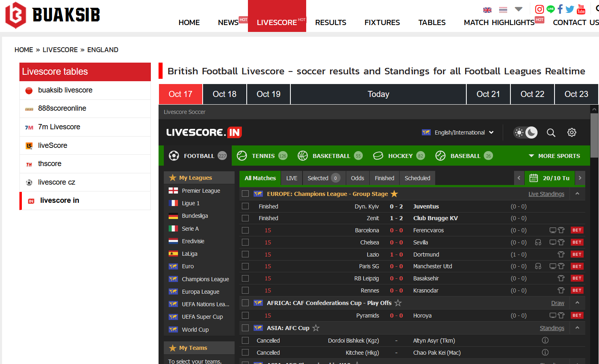Viewport: 599px width, 364px height.
Task: Select the TENNIS sport tab
Action: [262, 156]
